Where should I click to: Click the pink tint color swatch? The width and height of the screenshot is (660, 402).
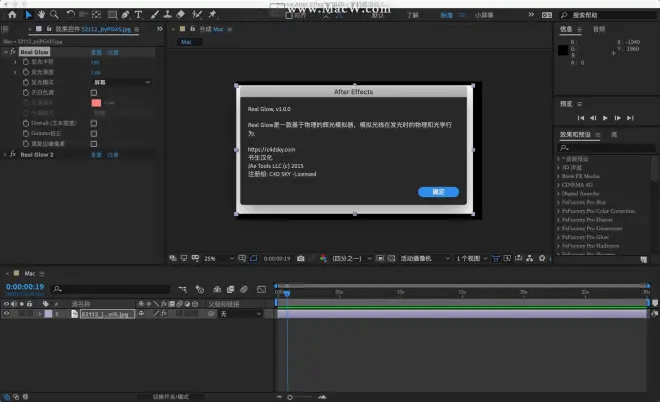96,103
